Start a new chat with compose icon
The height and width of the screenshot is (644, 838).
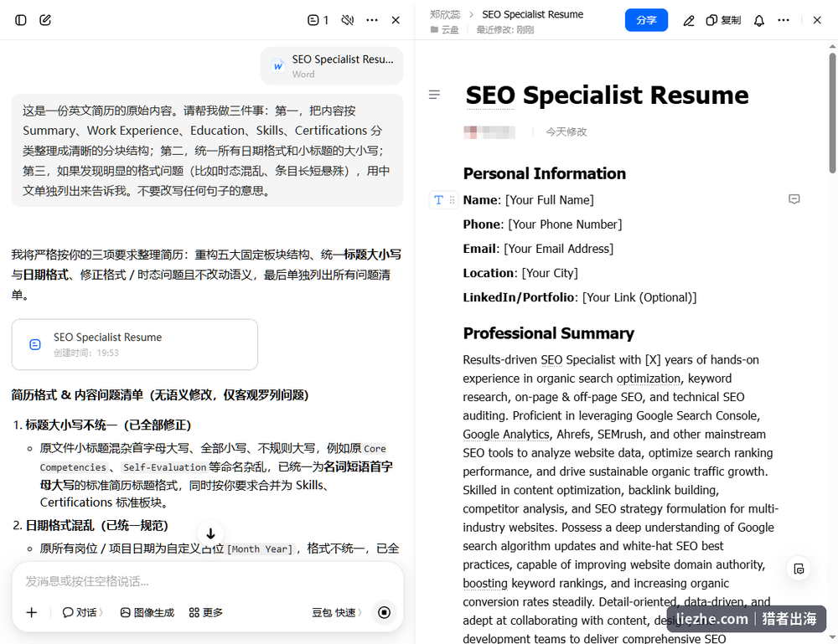coord(45,20)
